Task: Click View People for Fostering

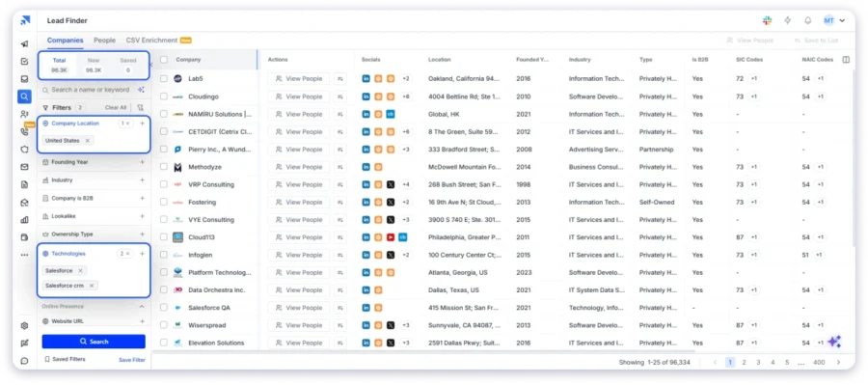Action: 299,203
